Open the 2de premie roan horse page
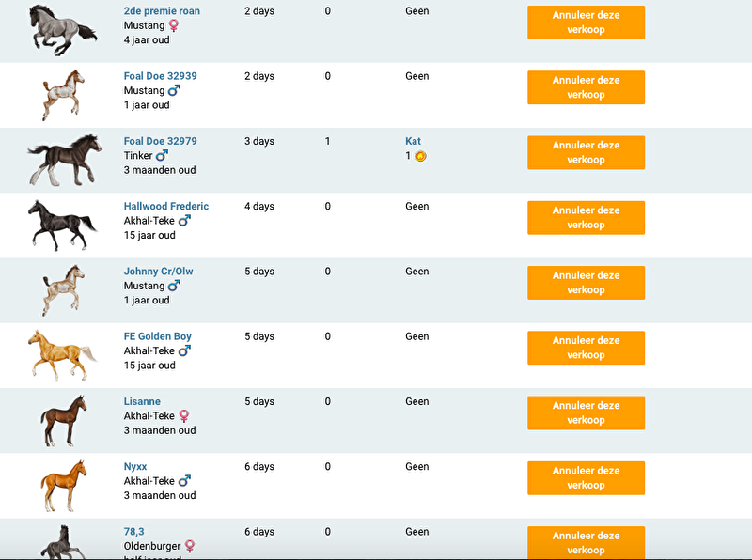This screenshot has height=560, width=752. 162,11
